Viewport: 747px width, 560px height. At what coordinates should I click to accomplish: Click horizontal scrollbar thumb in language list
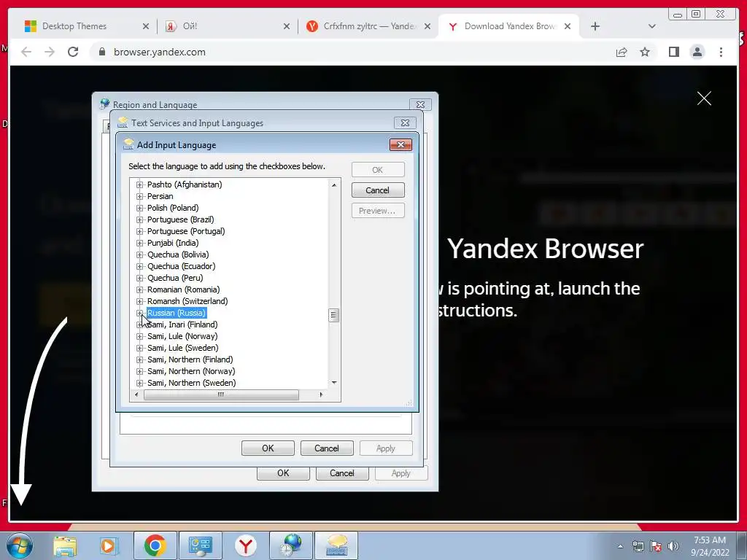[x=221, y=394]
